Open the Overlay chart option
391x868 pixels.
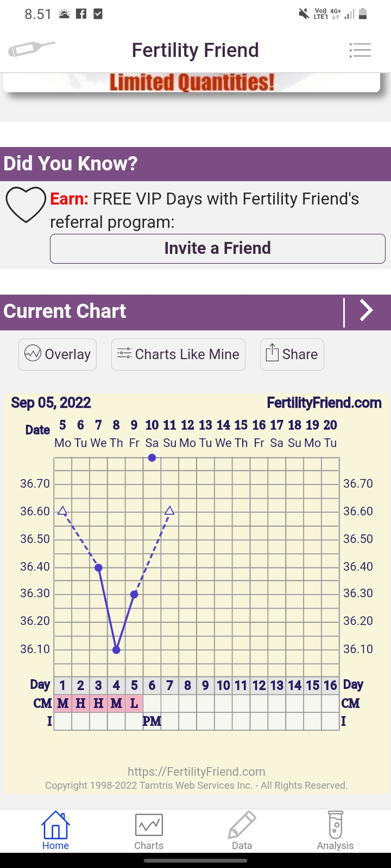tap(58, 354)
